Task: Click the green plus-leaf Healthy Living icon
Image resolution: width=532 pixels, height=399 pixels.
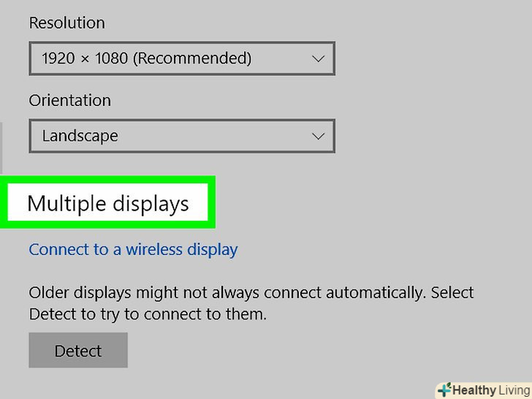Action: (444, 389)
